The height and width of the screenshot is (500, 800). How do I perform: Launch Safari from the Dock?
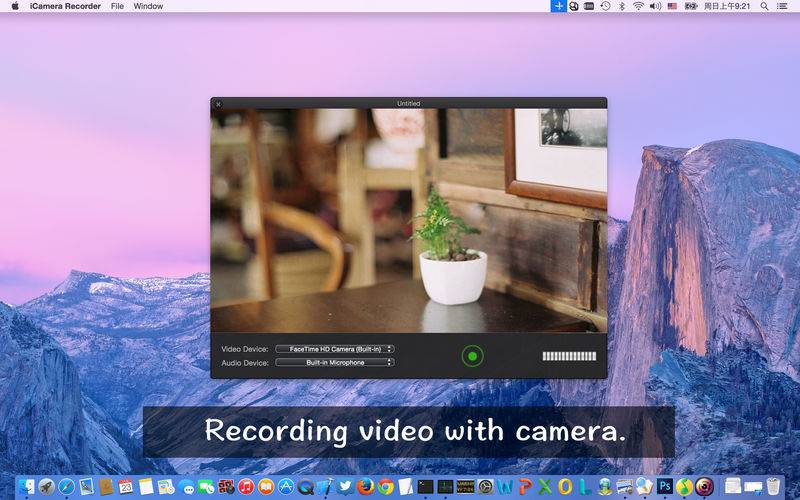pos(66,487)
